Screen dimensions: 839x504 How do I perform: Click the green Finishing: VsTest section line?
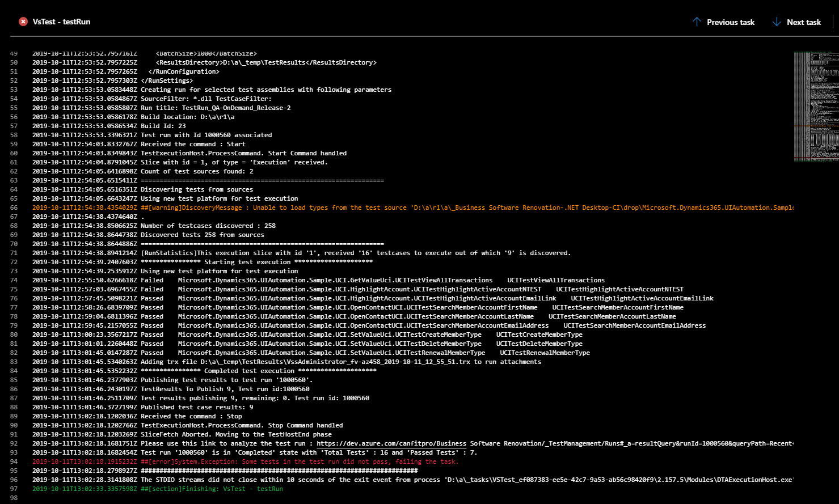point(157,489)
